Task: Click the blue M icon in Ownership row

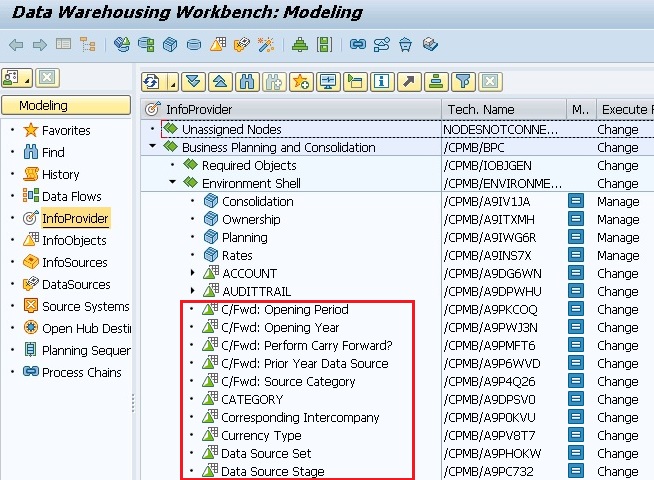Action: (576, 219)
